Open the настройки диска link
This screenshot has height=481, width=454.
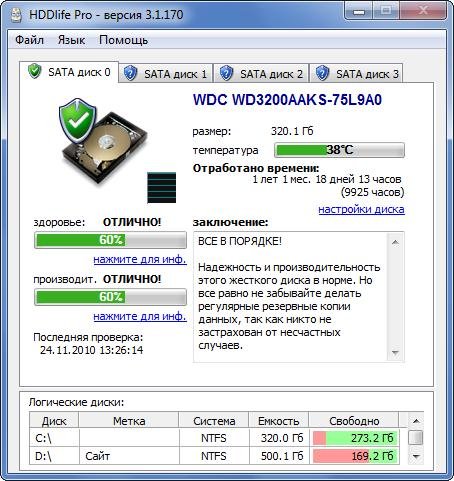tap(361, 209)
